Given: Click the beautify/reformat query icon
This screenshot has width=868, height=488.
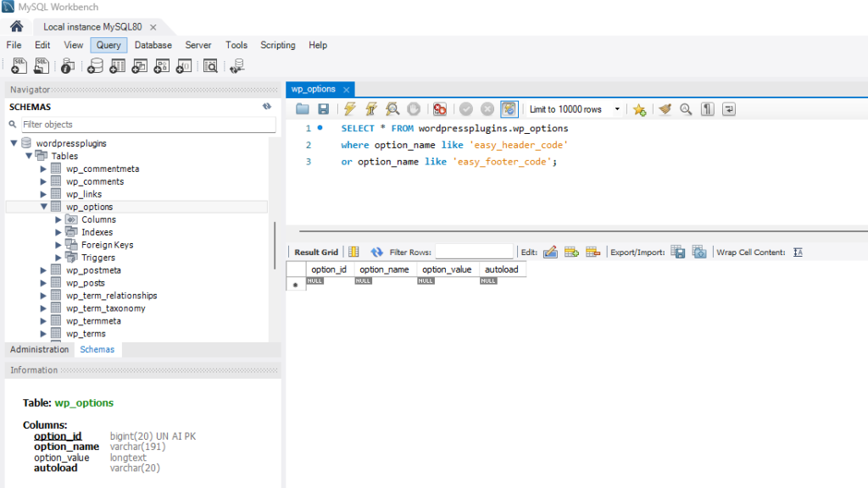Looking at the screenshot, I should tap(665, 108).
